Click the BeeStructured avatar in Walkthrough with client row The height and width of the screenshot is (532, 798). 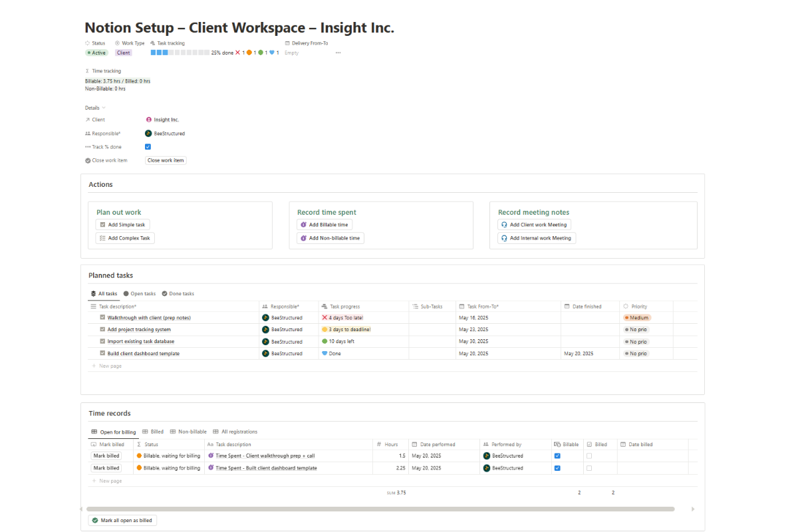[265, 318]
